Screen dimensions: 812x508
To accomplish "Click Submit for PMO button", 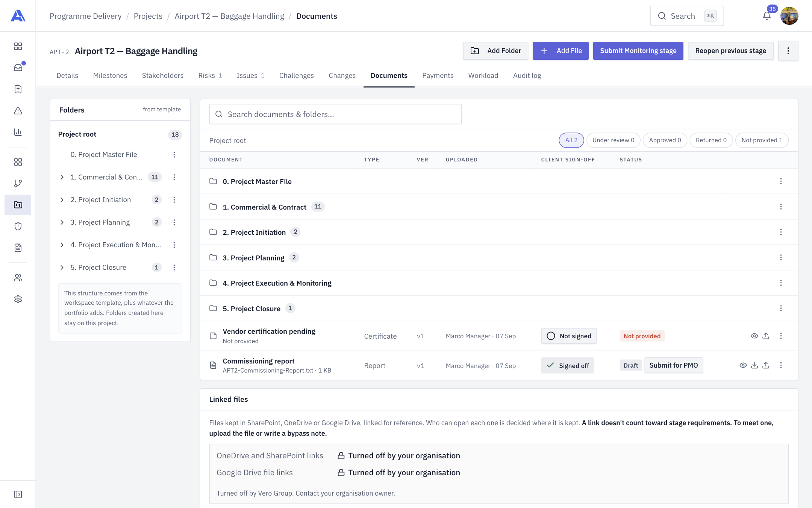I will [674, 365].
